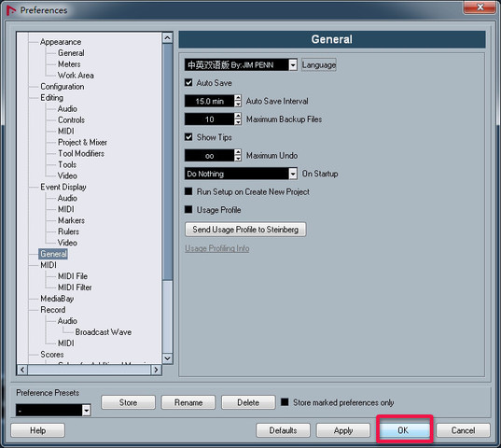Click Send Usage Profile to Steinberg
The width and height of the screenshot is (501, 448).
coord(245,230)
